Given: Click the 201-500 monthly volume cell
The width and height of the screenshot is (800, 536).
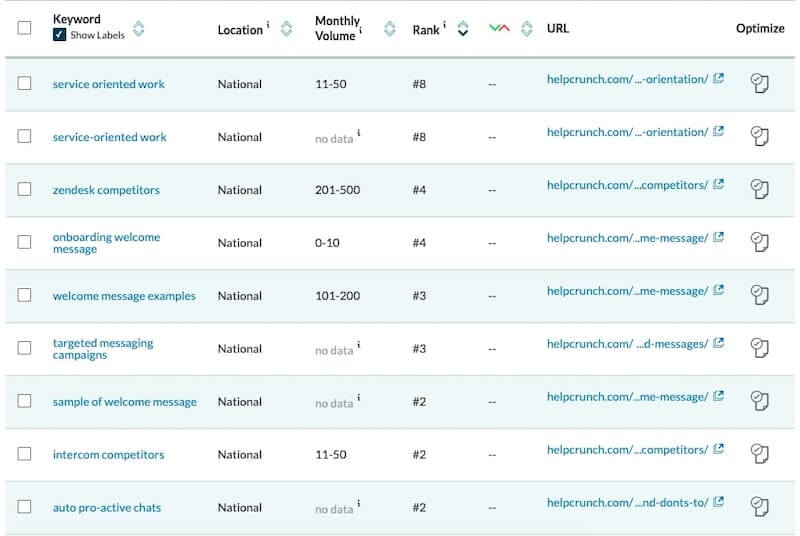Looking at the screenshot, I should point(337,190).
